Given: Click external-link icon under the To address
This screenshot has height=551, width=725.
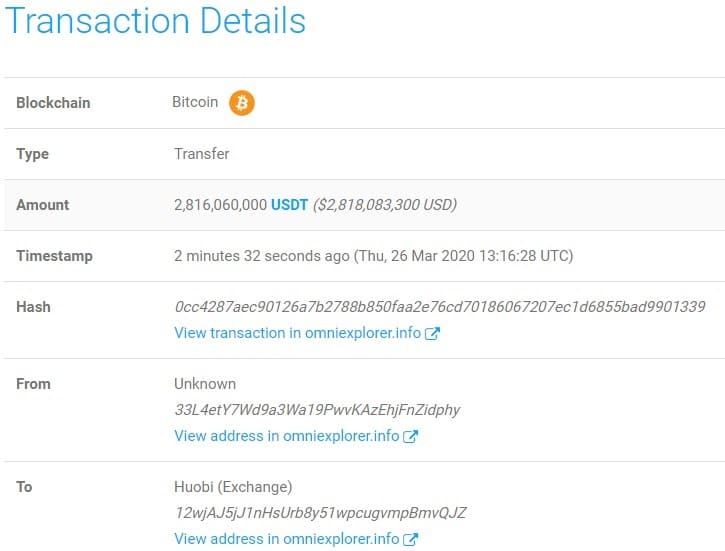Looking at the screenshot, I should click(x=410, y=539).
